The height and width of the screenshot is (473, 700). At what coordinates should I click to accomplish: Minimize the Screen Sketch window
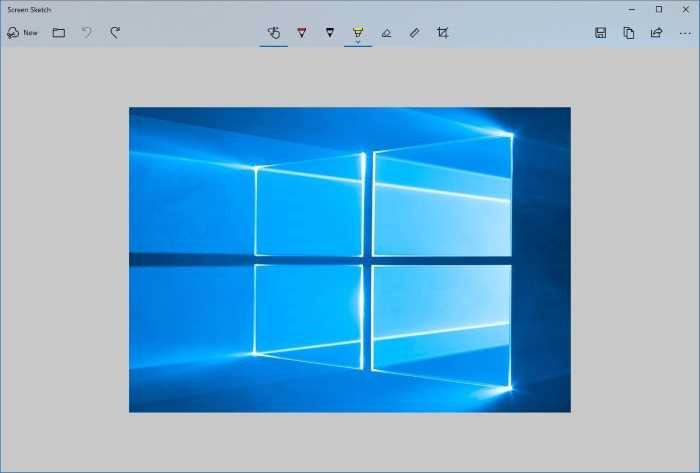point(631,9)
